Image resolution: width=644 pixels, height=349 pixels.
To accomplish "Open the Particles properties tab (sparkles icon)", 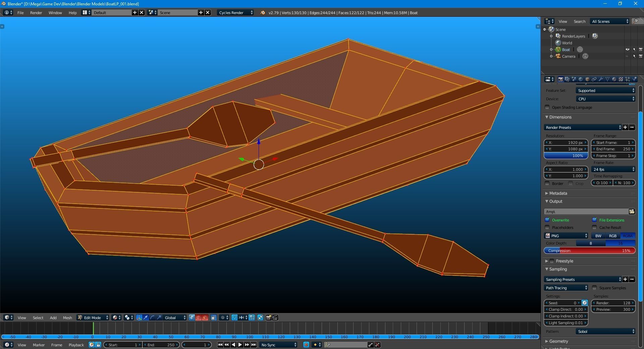I will (x=628, y=79).
